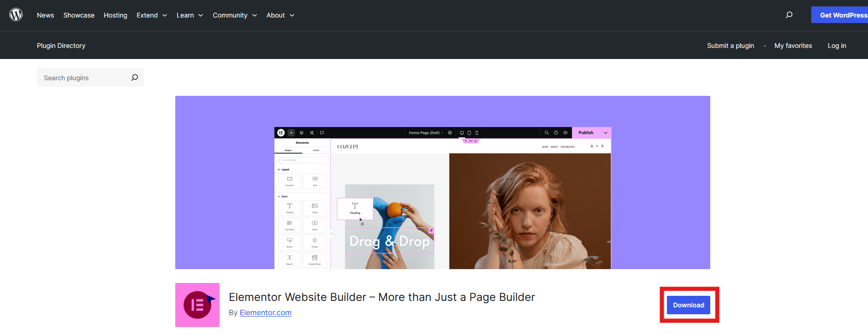Click the Elementor banner image

click(x=443, y=182)
